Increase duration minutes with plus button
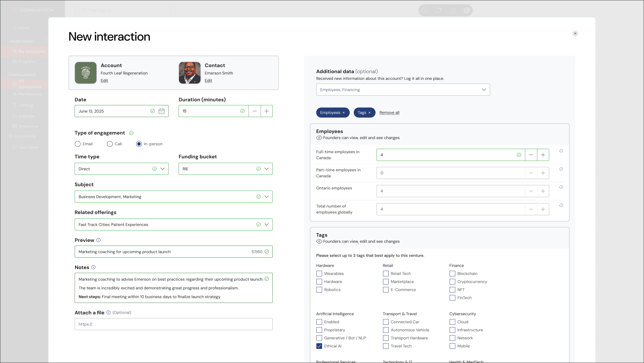The image size is (644, 363). tap(266, 111)
